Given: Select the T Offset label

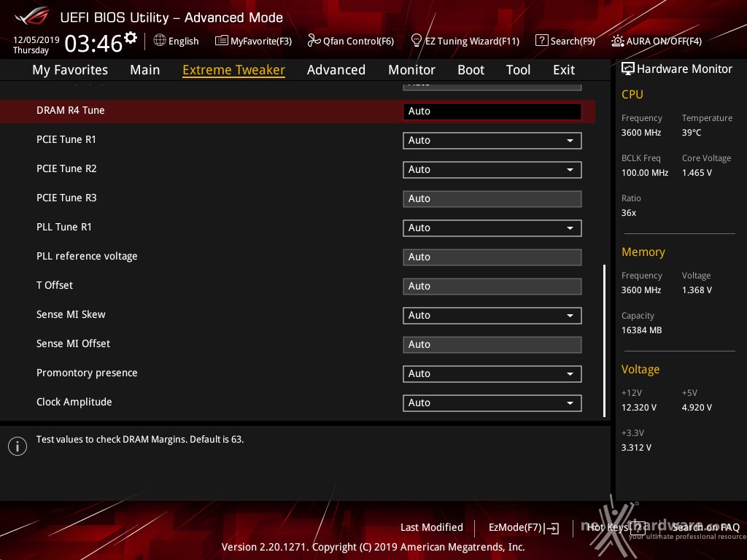Looking at the screenshot, I should pos(55,285).
